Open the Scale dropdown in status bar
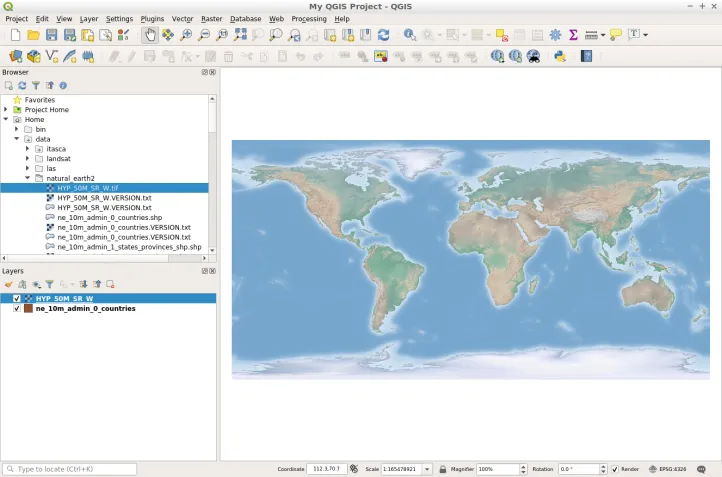The image size is (722, 477). click(x=428, y=469)
